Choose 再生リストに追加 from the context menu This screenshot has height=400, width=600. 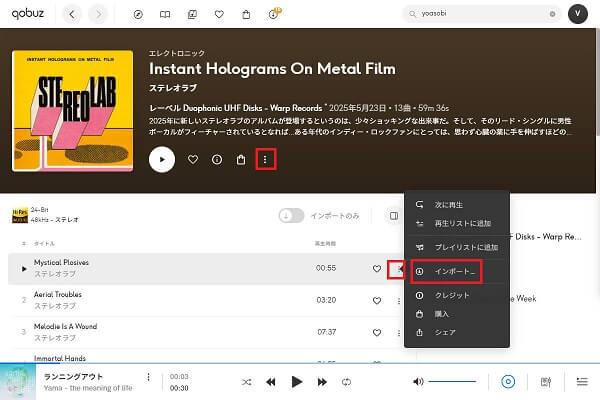457,223
